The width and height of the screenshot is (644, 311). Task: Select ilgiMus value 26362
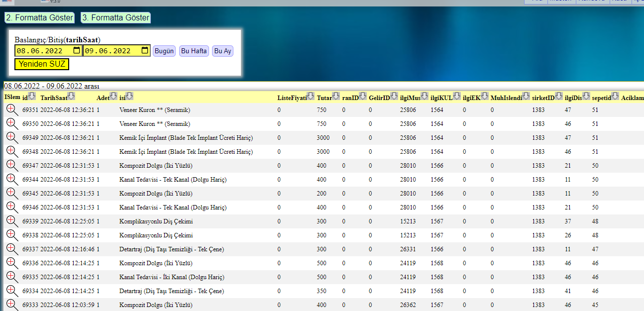(408, 305)
